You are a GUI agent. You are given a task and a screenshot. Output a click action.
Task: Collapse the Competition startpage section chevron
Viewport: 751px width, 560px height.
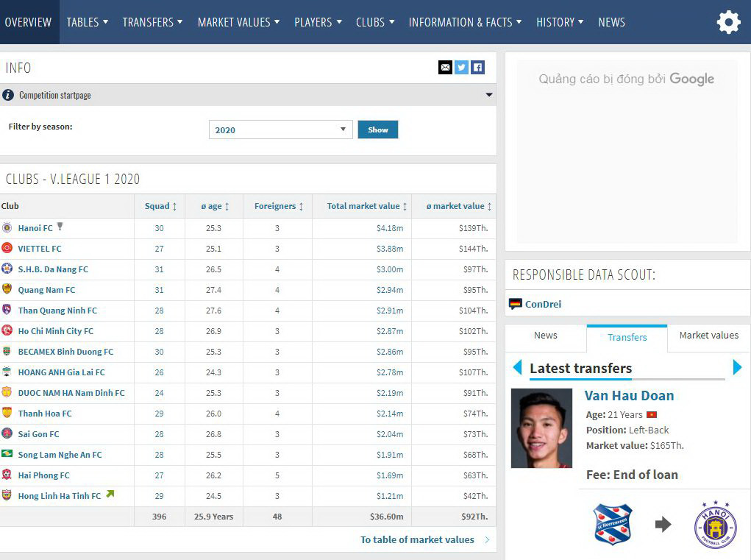point(488,94)
